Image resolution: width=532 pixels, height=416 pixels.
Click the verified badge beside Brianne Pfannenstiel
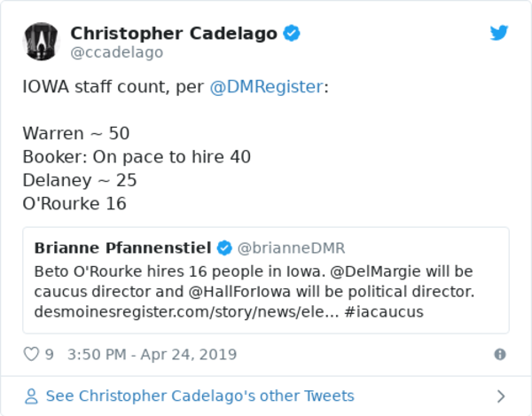225,247
